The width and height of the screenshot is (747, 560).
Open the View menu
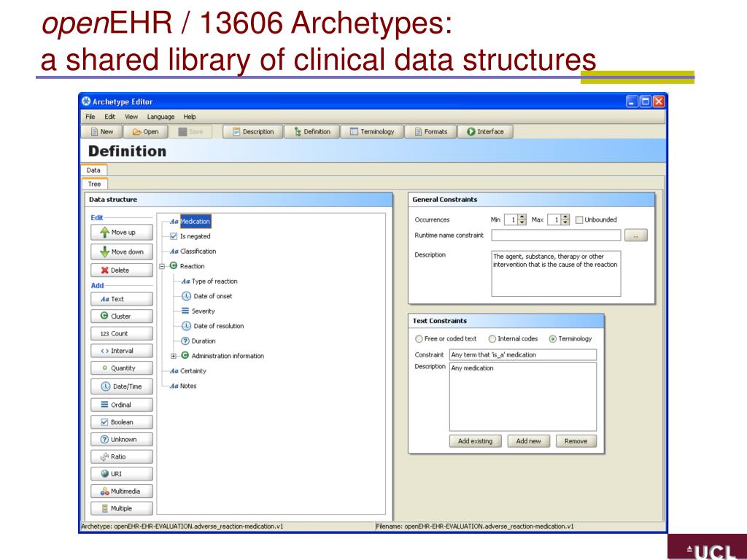pos(131,117)
